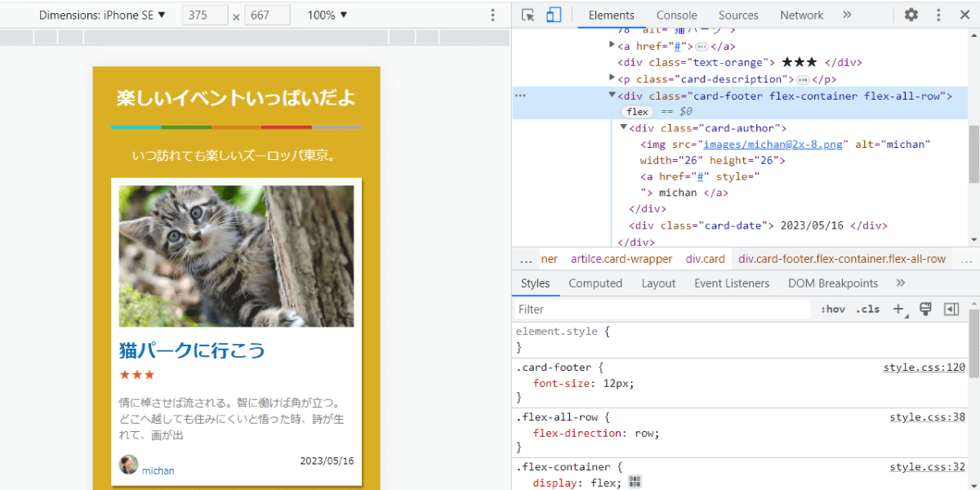980x490 pixels.
Task: Expand collapsed content of the a href node
Action: point(701,47)
